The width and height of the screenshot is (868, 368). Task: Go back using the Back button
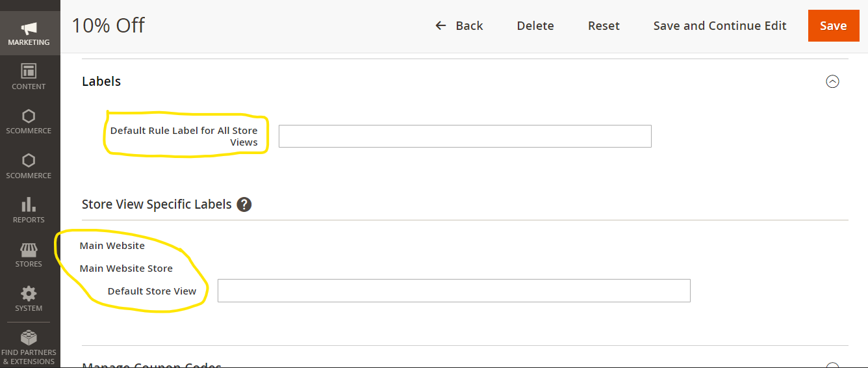tap(459, 26)
